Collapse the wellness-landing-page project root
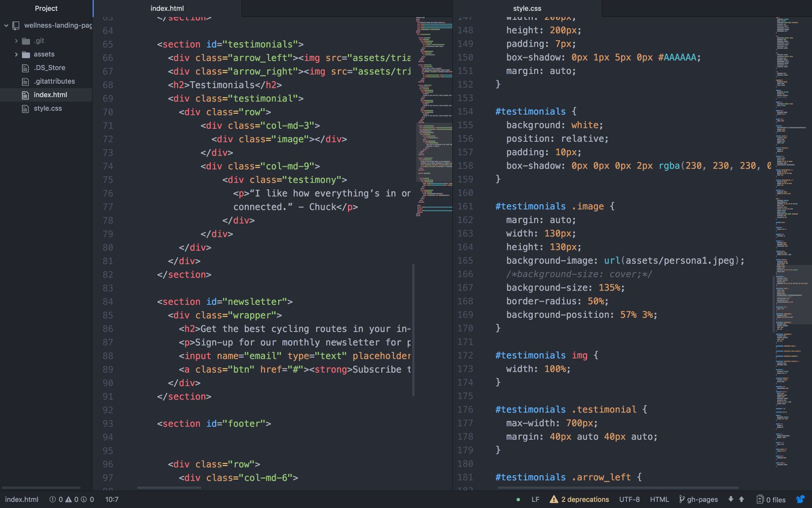Screen dimensions: 812x508 (6, 26)
